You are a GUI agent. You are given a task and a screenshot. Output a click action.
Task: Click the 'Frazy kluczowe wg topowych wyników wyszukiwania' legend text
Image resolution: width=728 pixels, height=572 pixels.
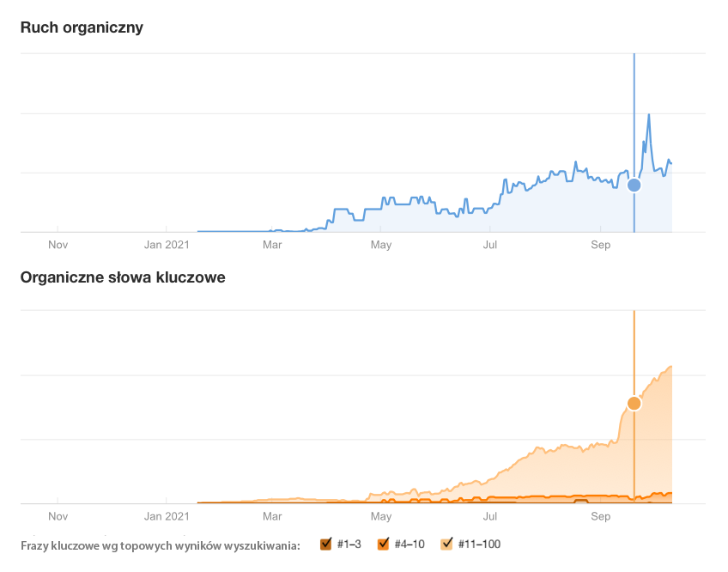click(161, 545)
